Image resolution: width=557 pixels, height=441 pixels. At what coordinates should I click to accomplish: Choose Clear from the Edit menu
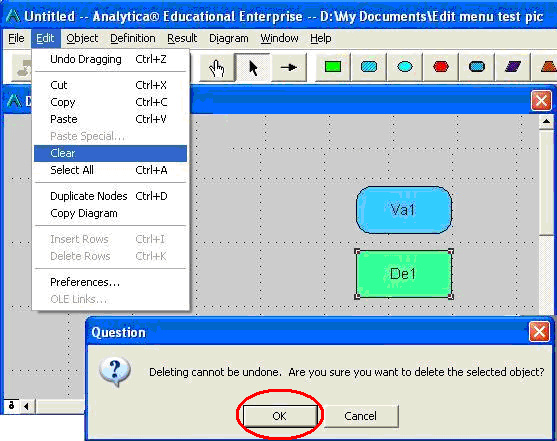[x=110, y=153]
